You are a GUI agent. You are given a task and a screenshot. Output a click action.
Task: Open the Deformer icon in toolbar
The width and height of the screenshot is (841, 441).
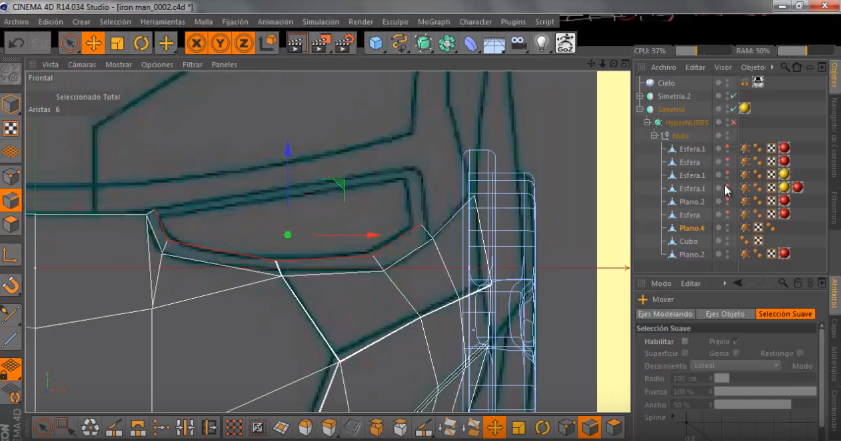coord(470,43)
